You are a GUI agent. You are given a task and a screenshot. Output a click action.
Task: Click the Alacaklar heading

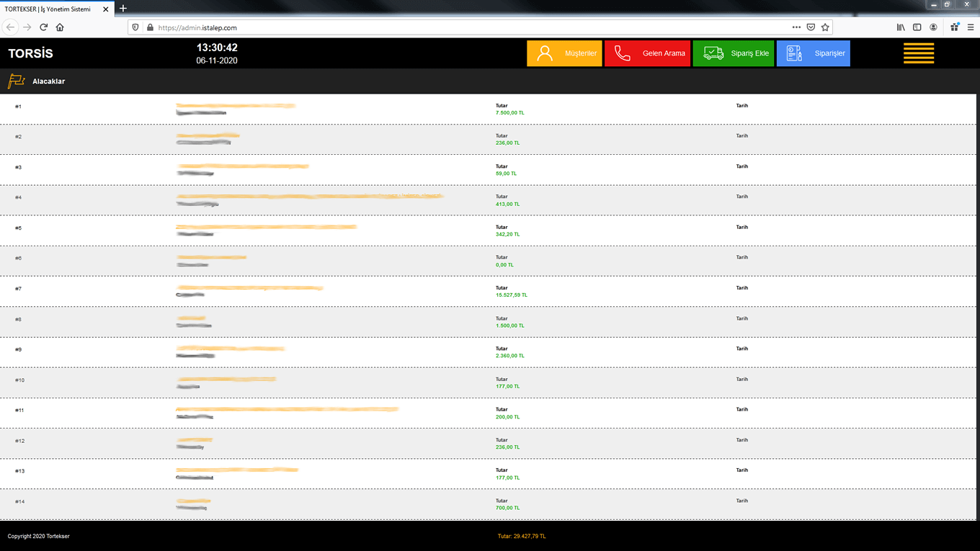[48, 81]
